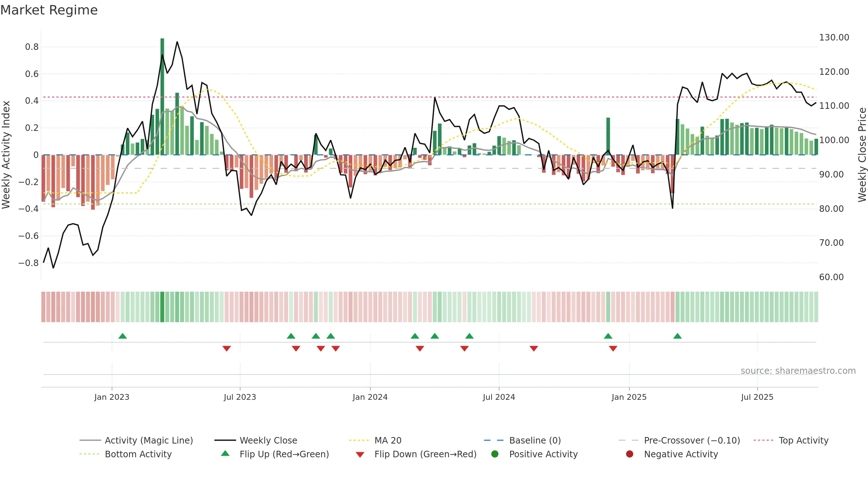Click the −0.8 tick on the left axis
Image resolution: width=868 pixels, height=488 pixels.
[29, 263]
